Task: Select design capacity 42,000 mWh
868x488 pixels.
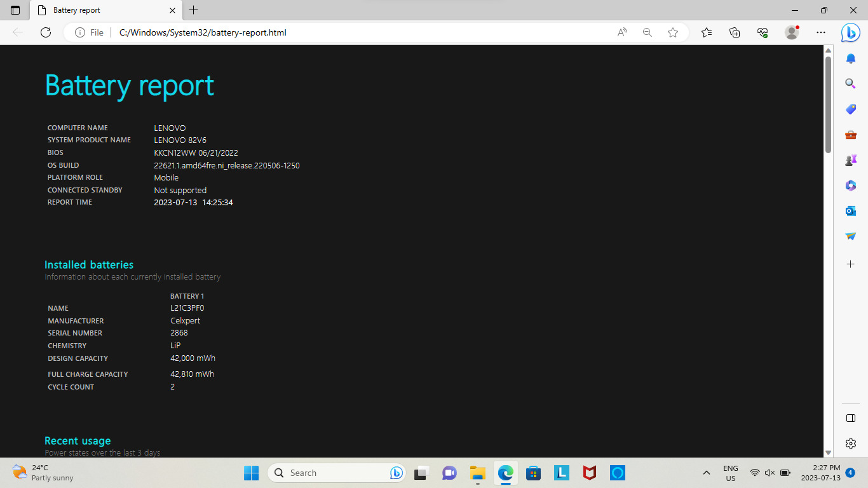Action: [193, 358]
